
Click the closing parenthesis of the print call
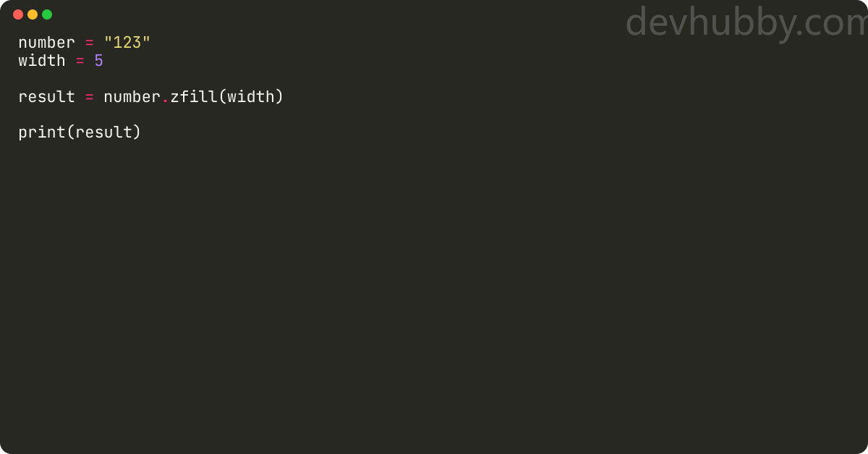click(x=137, y=133)
